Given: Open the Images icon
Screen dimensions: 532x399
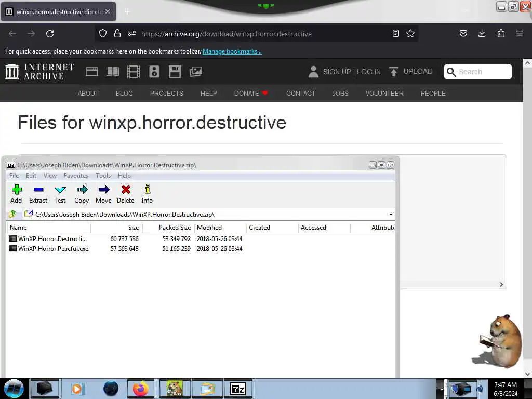Looking at the screenshot, I should click(x=196, y=72).
